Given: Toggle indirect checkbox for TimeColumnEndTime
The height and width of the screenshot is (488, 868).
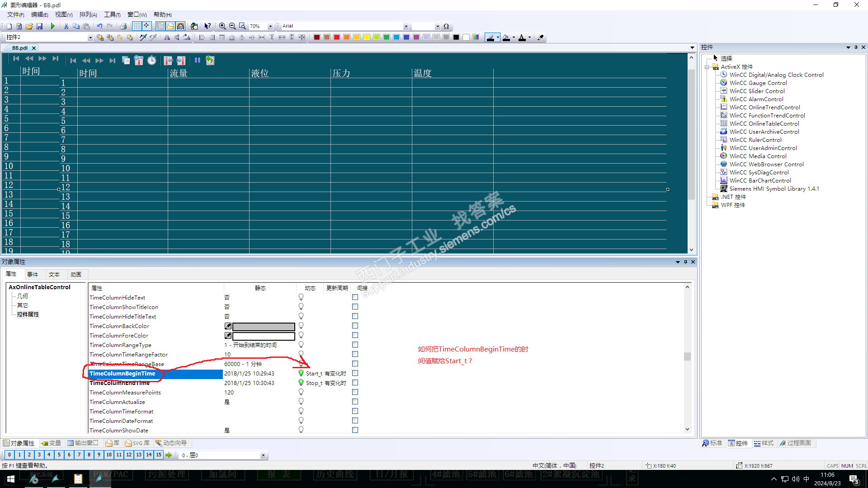Looking at the screenshot, I should [x=355, y=383].
